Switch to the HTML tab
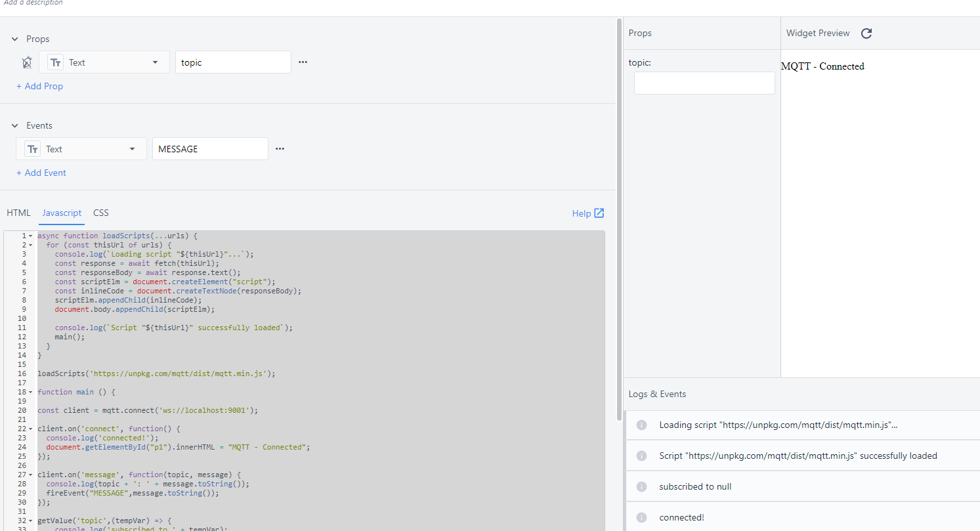This screenshot has width=980, height=531. pos(18,213)
